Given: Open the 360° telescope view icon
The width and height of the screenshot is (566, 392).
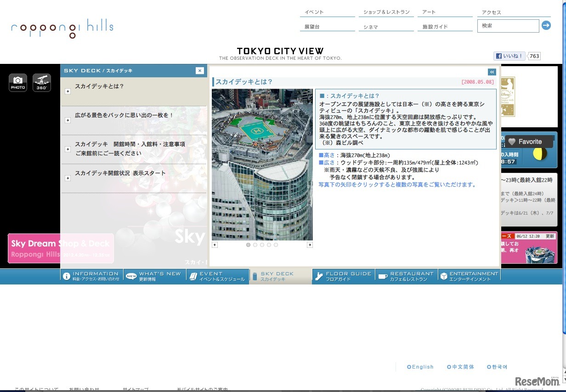Looking at the screenshot, I should click(x=42, y=83).
